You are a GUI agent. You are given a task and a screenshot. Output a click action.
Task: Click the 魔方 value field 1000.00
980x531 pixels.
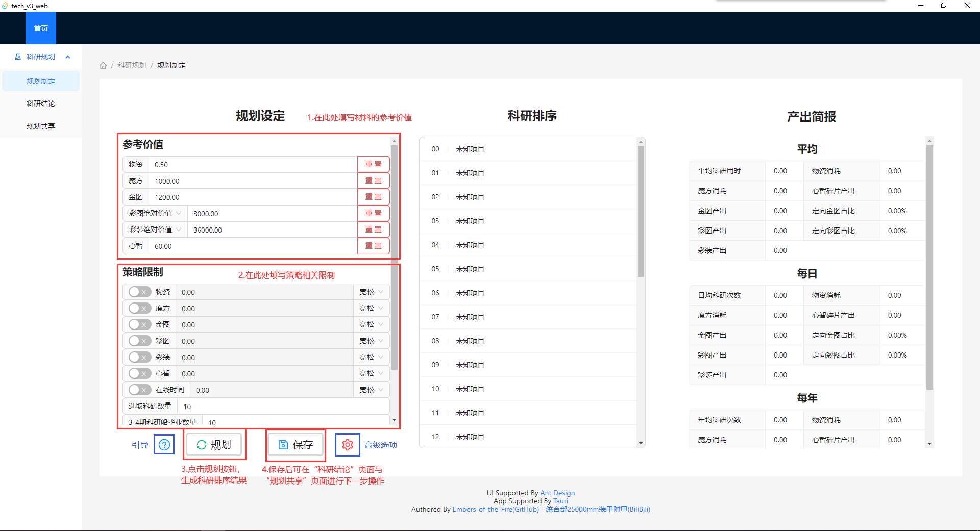253,181
